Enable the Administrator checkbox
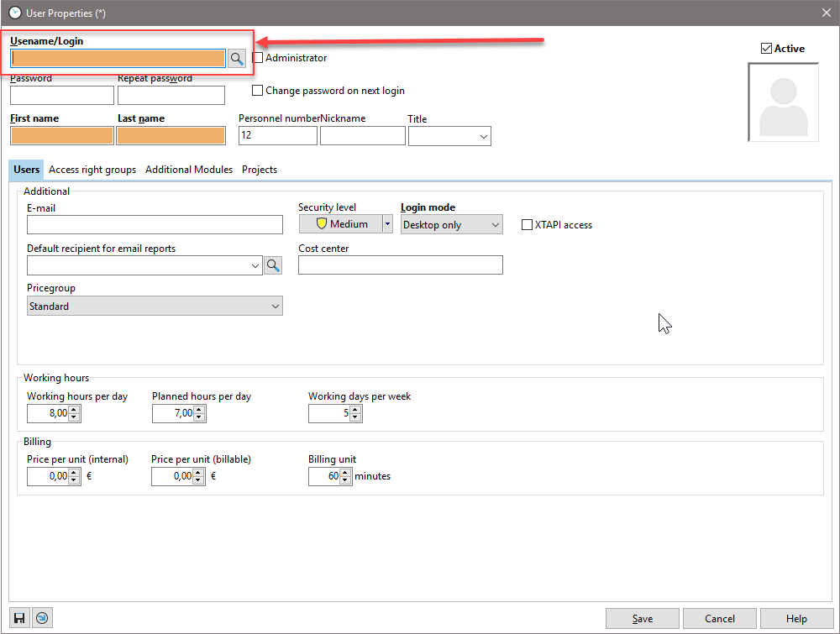The image size is (840, 634). tap(259, 58)
